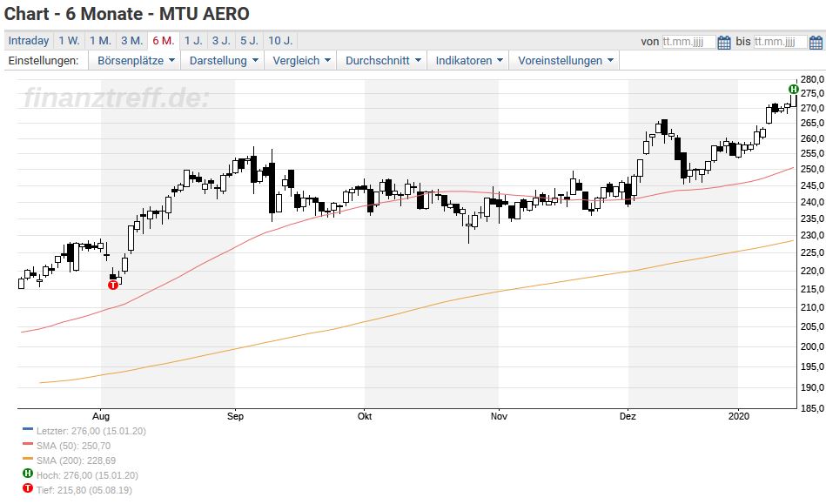Expand the Voreinstellungen dropdown
Viewport: 826px width, 504px height.
pyautogui.click(x=566, y=61)
